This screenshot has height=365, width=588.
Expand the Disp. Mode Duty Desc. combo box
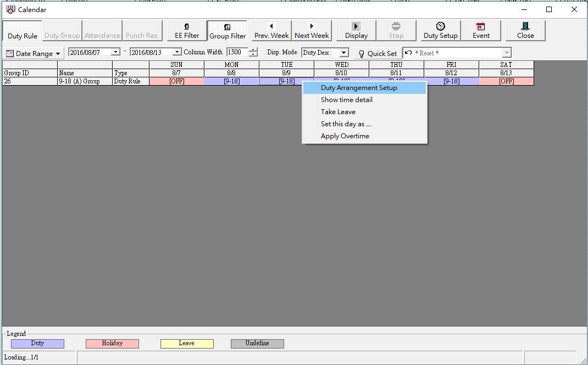344,53
